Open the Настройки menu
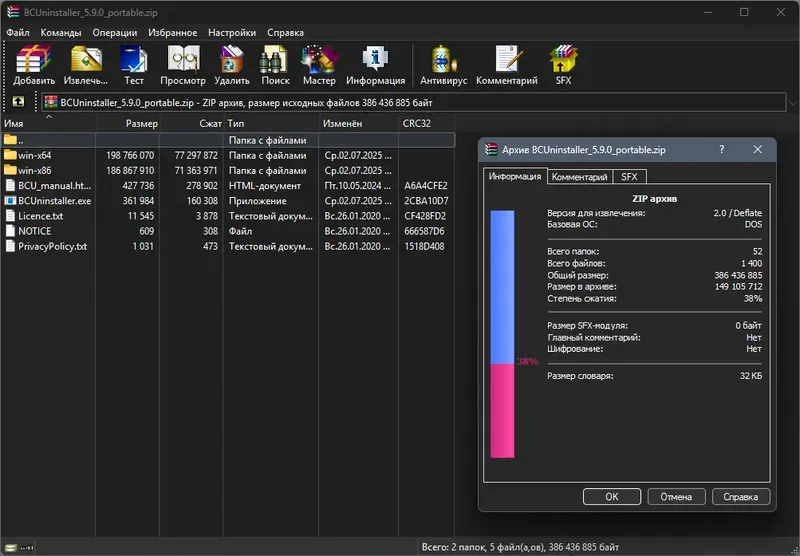Image resolution: width=800 pixels, height=556 pixels. click(x=232, y=33)
